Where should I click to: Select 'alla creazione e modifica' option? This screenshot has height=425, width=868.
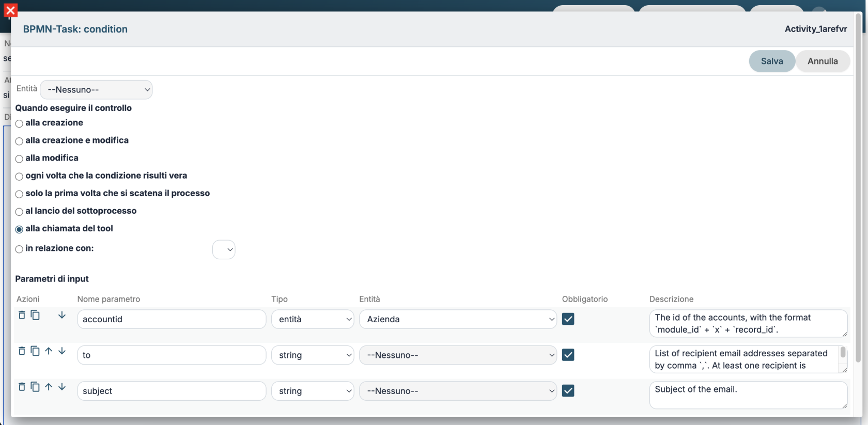coord(19,141)
